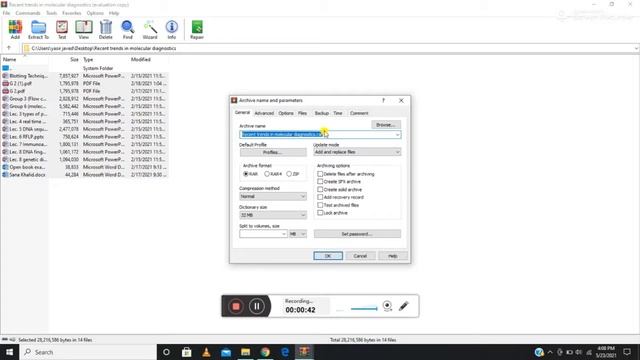Select the pen annotation tool in the recorder bar

point(404,306)
